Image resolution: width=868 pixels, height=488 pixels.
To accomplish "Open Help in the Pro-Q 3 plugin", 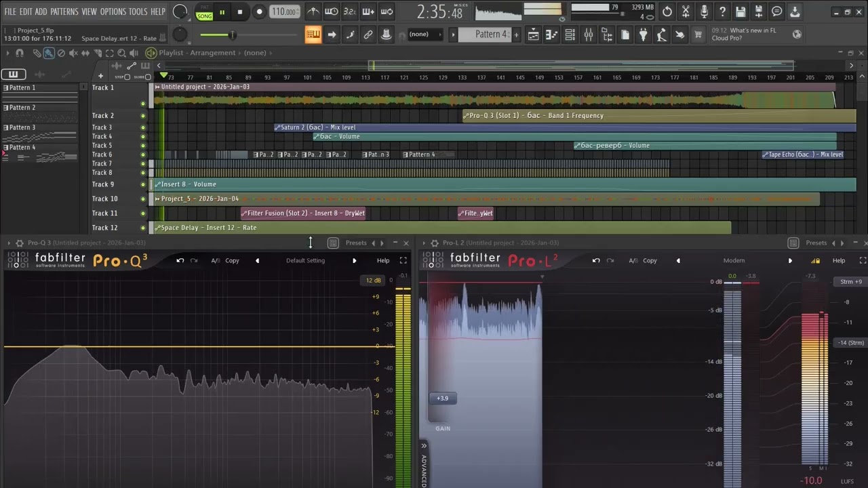I will (x=383, y=260).
